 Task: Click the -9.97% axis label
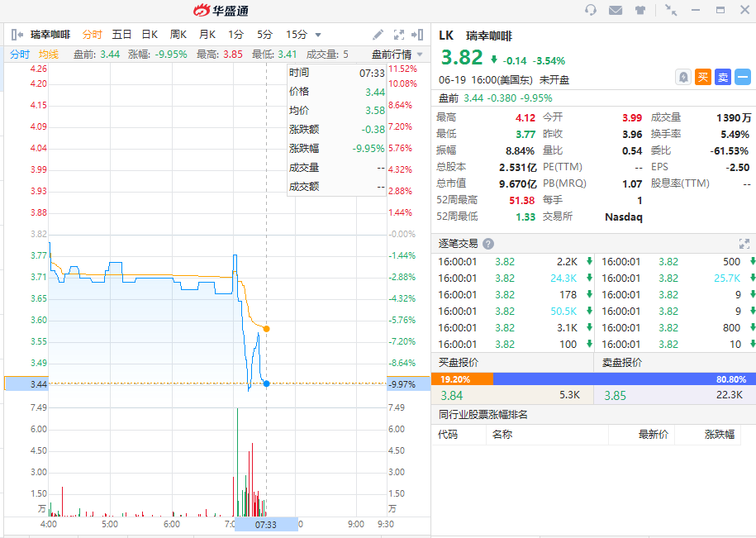(x=402, y=384)
